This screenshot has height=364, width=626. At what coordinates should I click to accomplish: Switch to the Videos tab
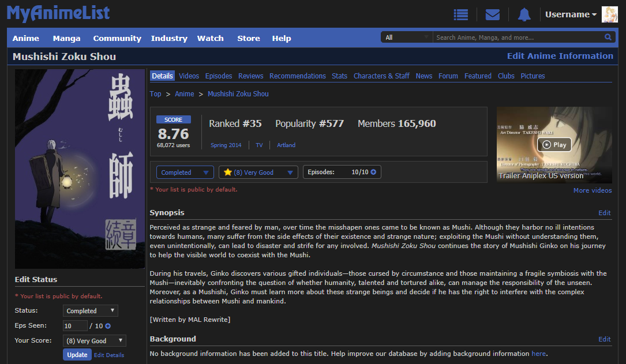click(x=189, y=76)
